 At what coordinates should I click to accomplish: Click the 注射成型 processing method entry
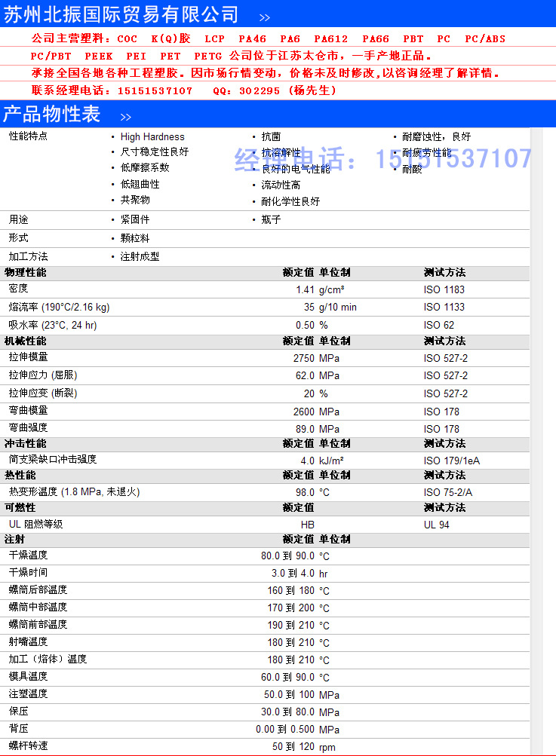click(140, 256)
